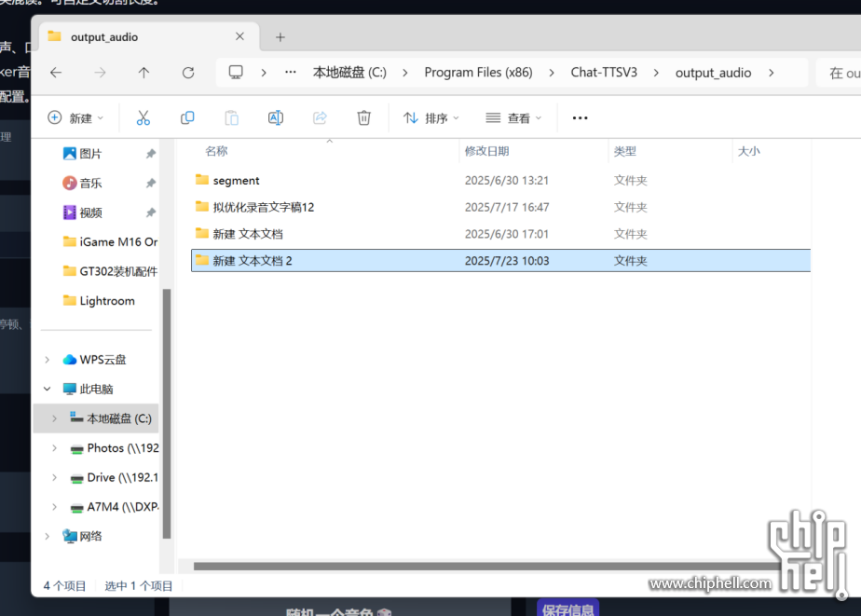
Task: Open iGame M16 folder in the sidebar
Action: 110,241
